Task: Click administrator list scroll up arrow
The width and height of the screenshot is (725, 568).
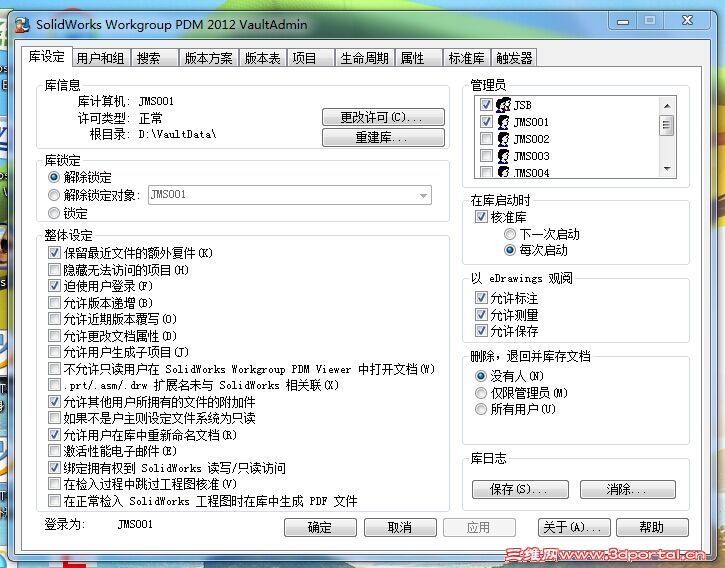Action: click(667, 106)
